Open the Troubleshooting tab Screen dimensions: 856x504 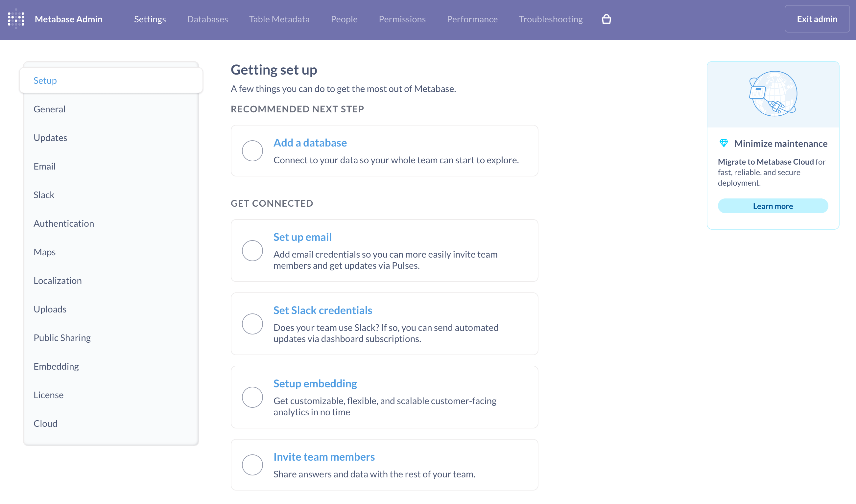[x=551, y=19]
